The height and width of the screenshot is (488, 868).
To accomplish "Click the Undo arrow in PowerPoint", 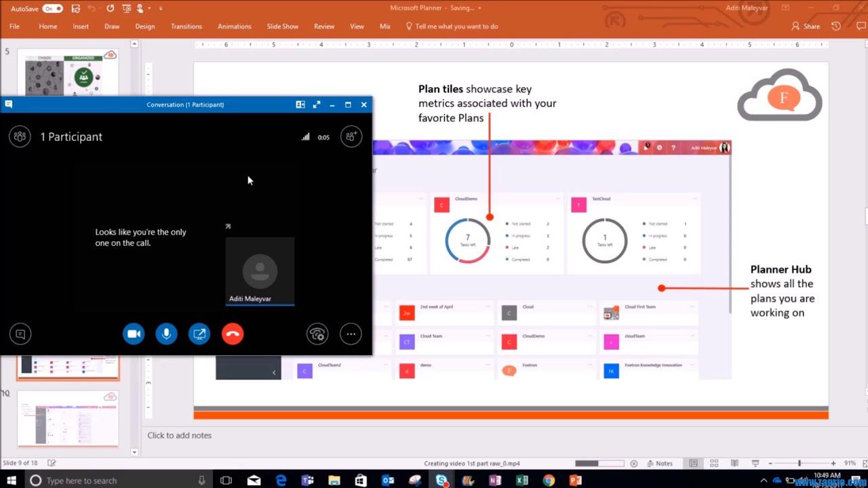I will pos(92,9).
